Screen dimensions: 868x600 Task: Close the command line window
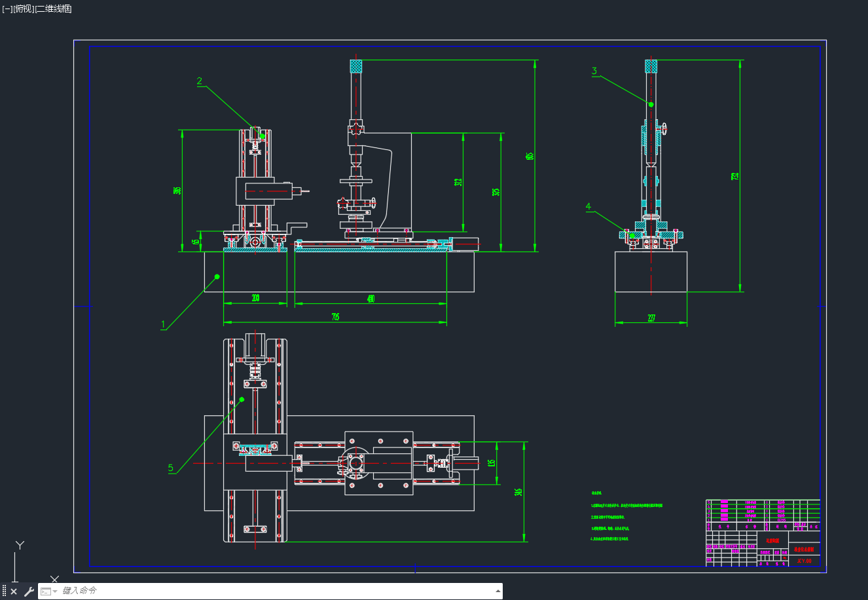[14, 591]
